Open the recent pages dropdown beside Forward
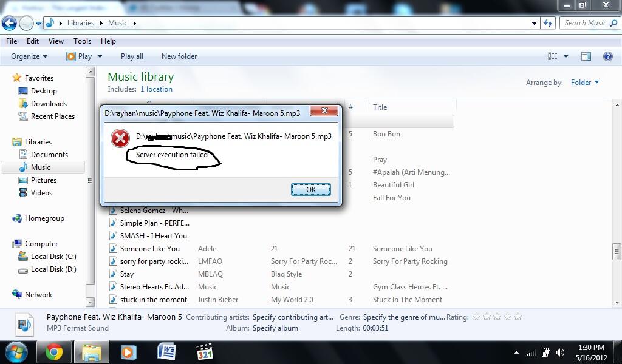This screenshot has height=364, width=622. (x=38, y=24)
